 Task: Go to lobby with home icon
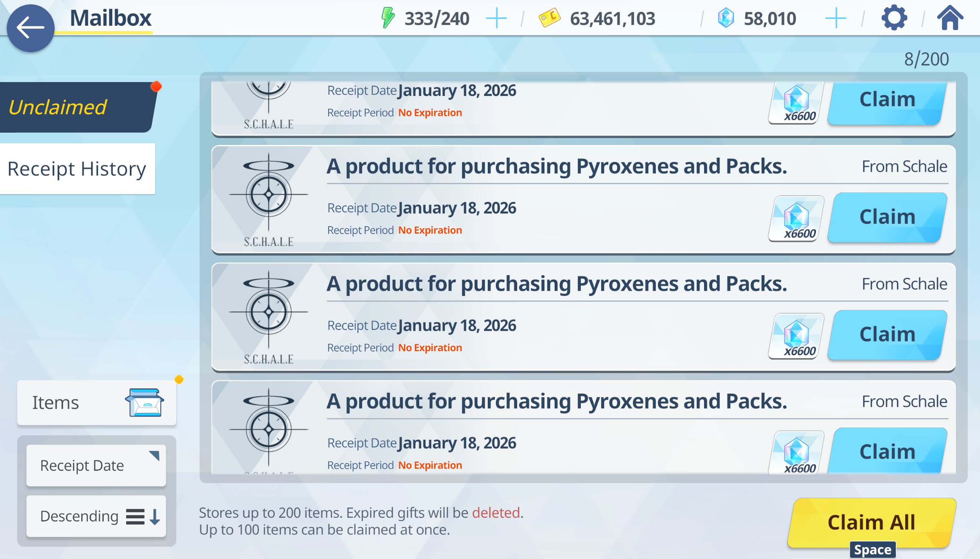(x=950, y=18)
